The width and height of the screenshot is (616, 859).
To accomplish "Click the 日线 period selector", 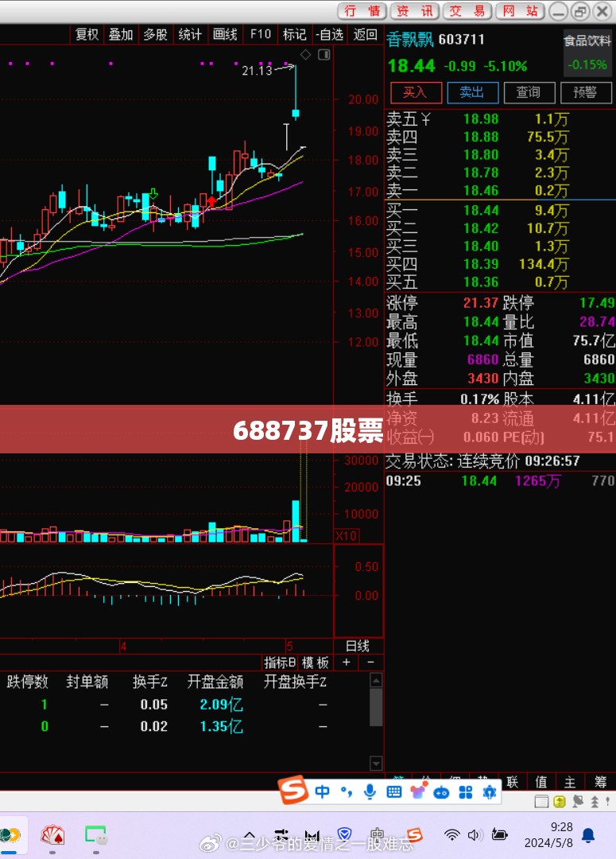I will click(x=358, y=645).
